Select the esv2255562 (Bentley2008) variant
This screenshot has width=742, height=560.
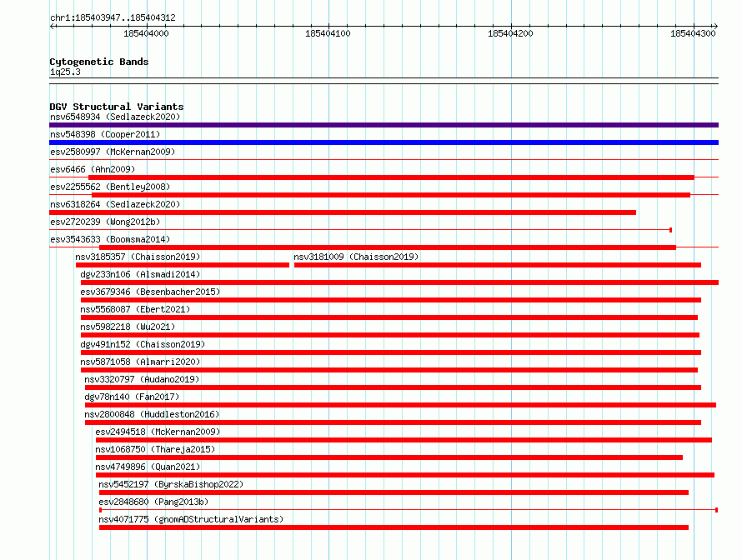(x=110, y=187)
